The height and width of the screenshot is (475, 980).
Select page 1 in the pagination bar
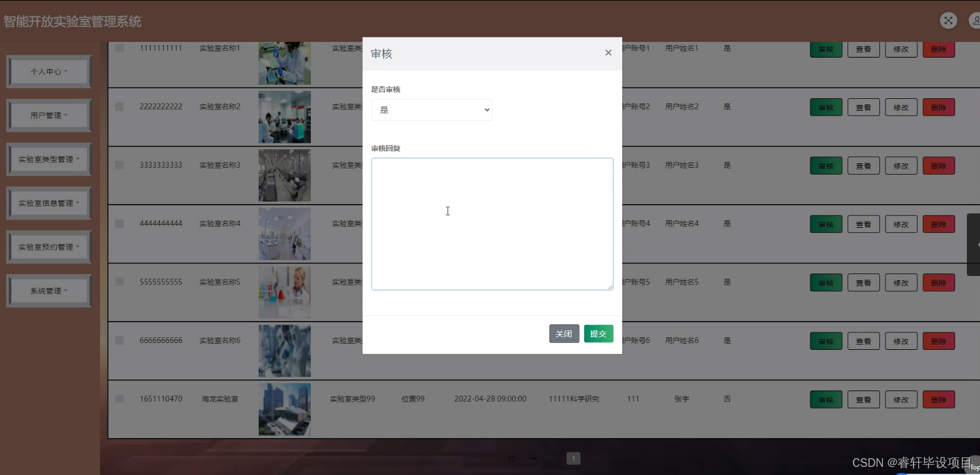[x=573, y=458]
